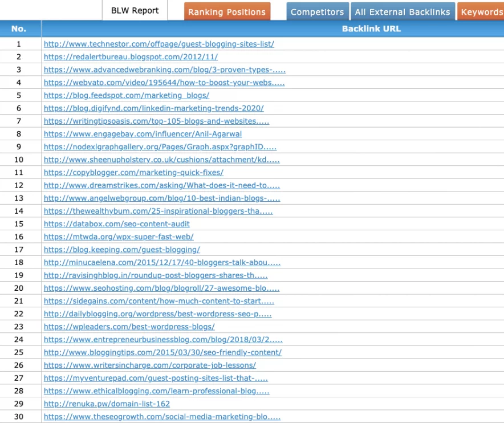Follow the blog.feedspot.com marketing_blogs link
The width and height of the screenshot is (504, 423).
pyautogui.click(x=127, y=95)
